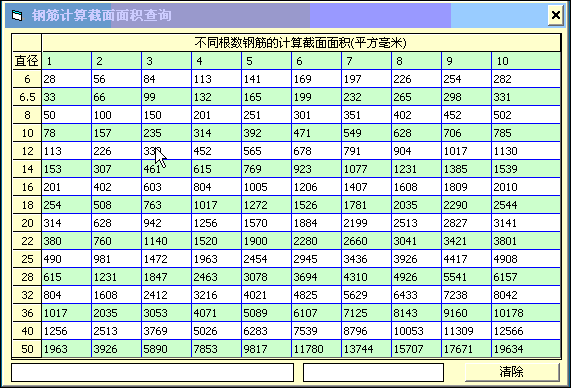Focus the narrow field directly beside 清除 button

(373, 372)
